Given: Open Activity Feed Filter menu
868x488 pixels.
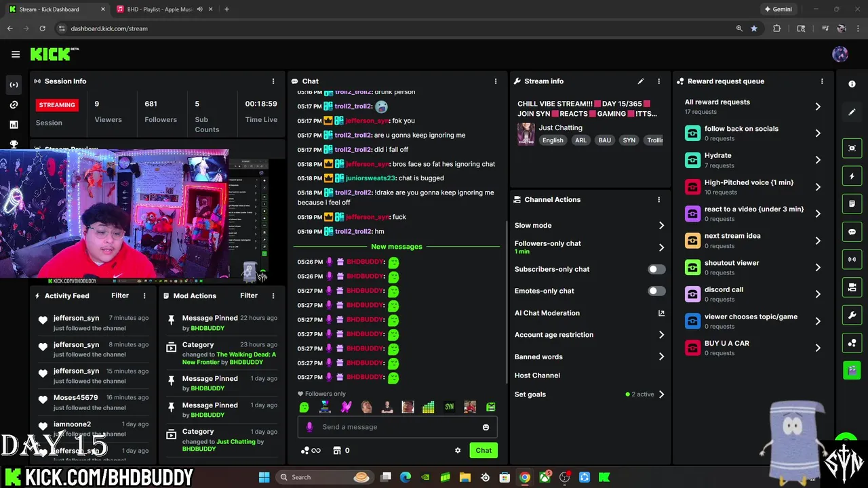Looking at the screenshot, I should [x=120, y=296].
